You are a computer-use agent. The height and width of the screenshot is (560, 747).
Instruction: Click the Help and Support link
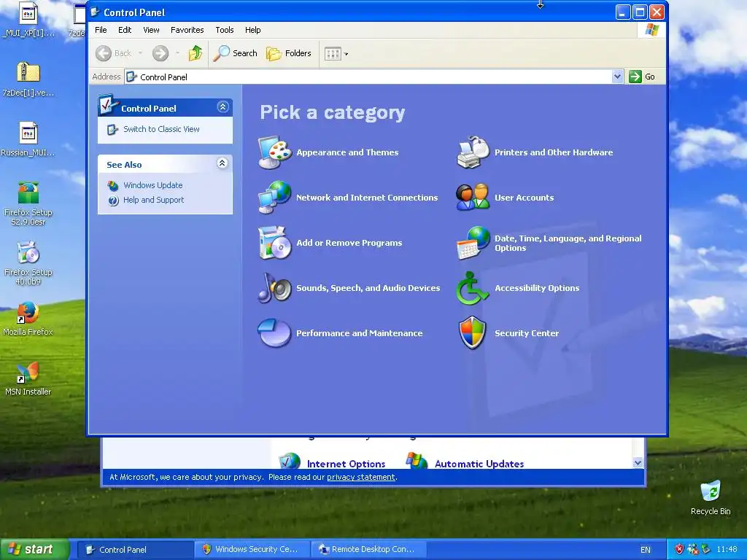[153, 200]
